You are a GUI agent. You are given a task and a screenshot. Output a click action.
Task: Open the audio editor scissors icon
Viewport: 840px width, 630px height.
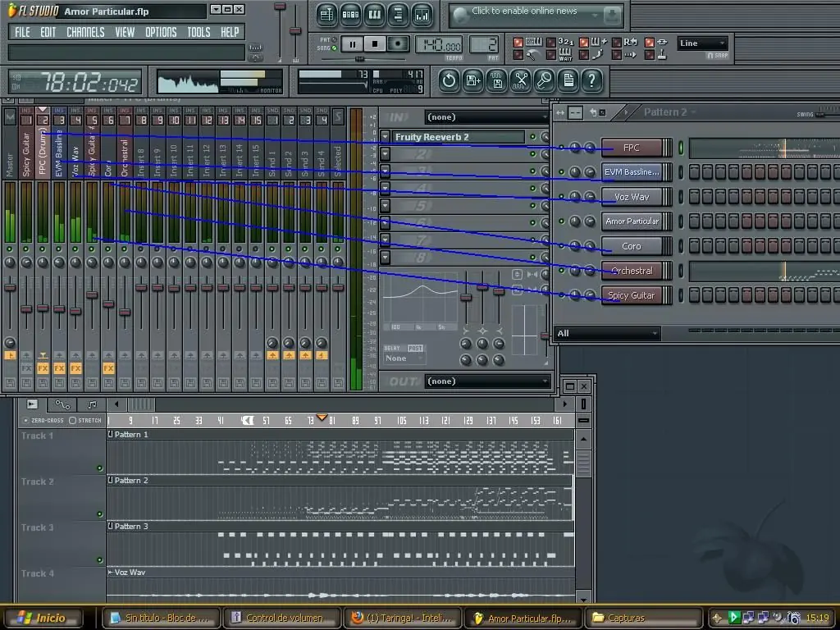521,81
